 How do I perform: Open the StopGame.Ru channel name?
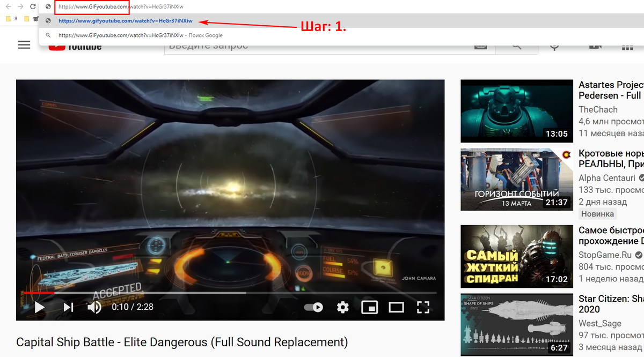(x=605, y=255)
